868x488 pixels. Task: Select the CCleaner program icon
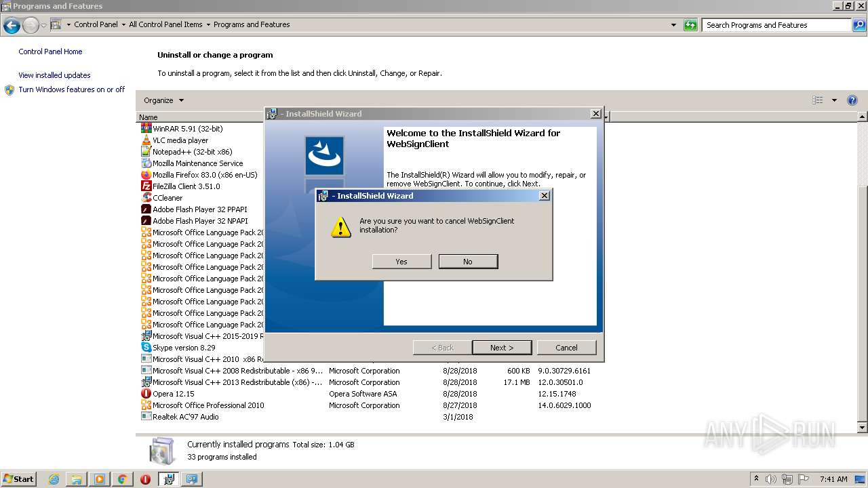coord(146,198)
